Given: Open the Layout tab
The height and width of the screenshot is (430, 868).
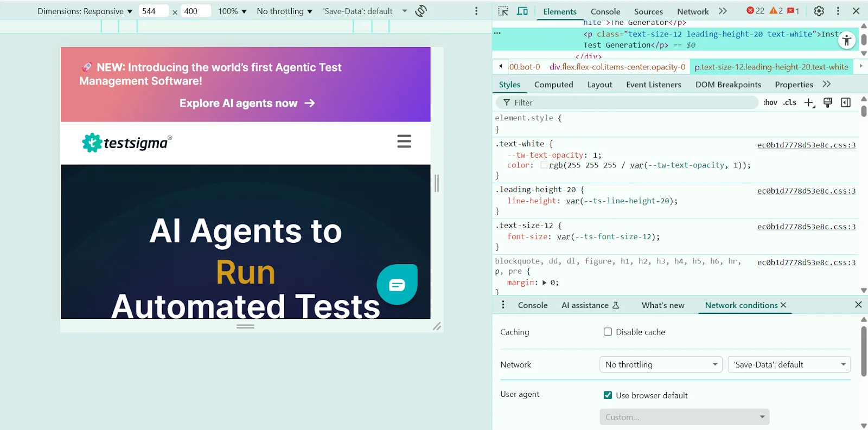Looking at the screenshot, I should click(x=599, y=85).
